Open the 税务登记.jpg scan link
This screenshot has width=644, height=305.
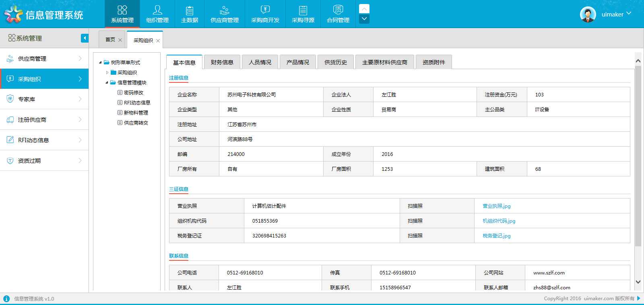(497, 236)
